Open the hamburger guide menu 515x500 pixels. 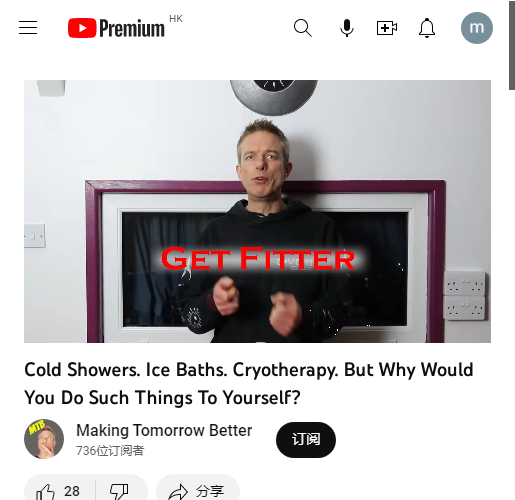pyautogui.click(x=28, y=28)
